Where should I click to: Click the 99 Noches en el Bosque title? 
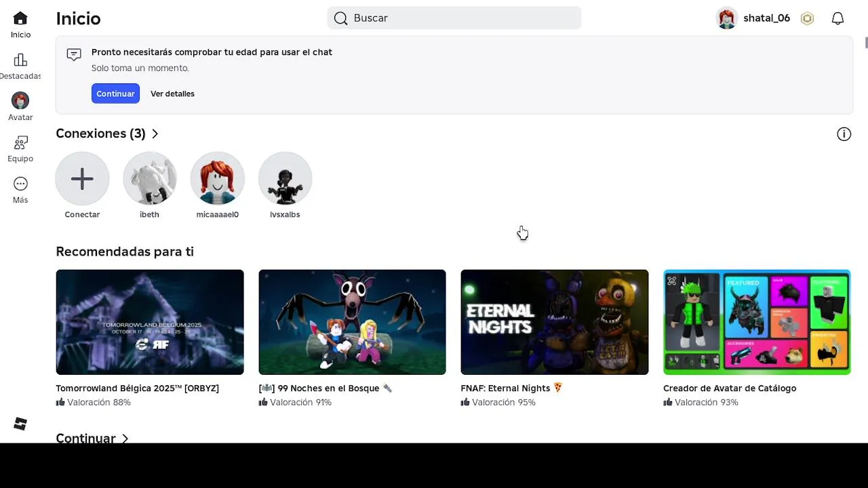pos(325,388)
